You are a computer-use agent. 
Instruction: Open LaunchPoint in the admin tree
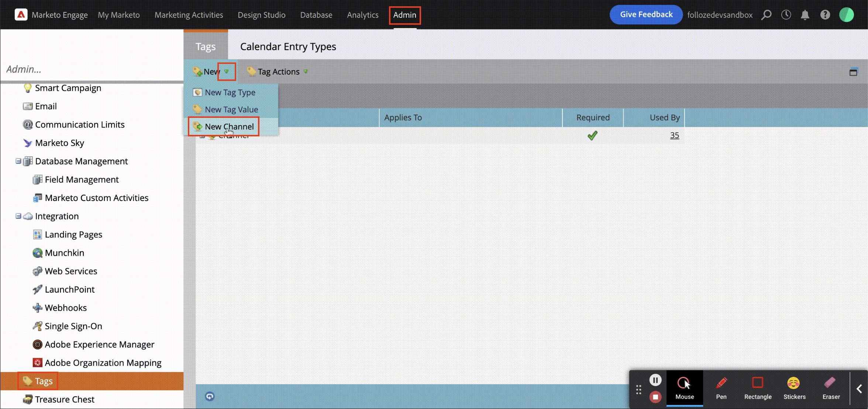click(x=69, y=289)
